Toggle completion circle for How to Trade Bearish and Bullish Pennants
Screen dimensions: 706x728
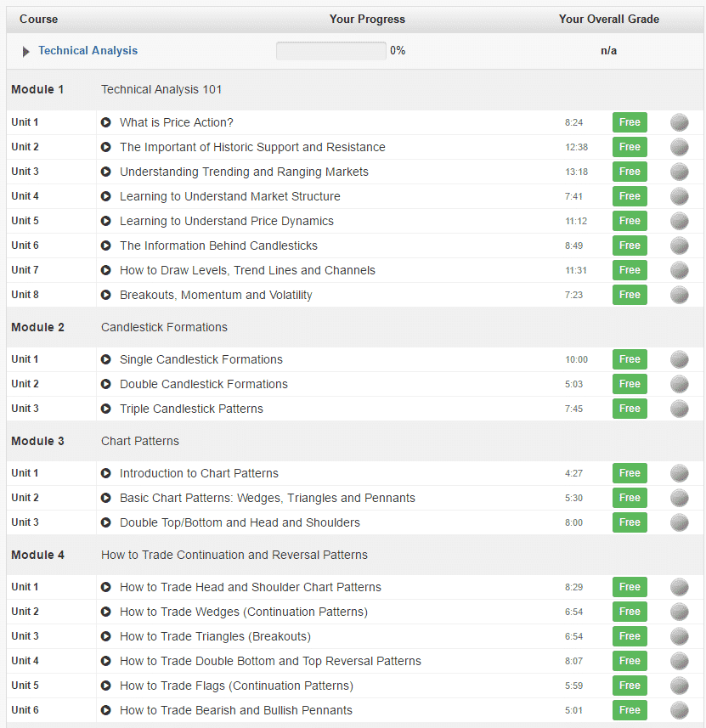coord(679,710)
